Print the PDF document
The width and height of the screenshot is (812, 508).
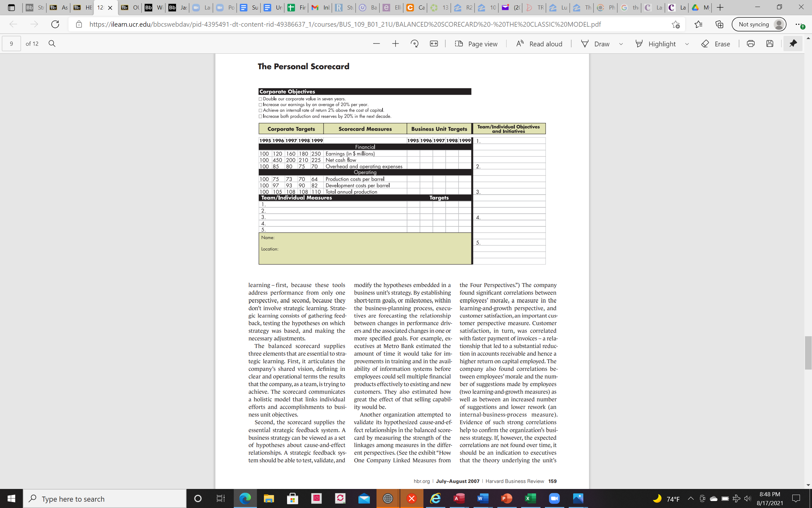pos(750,44)
